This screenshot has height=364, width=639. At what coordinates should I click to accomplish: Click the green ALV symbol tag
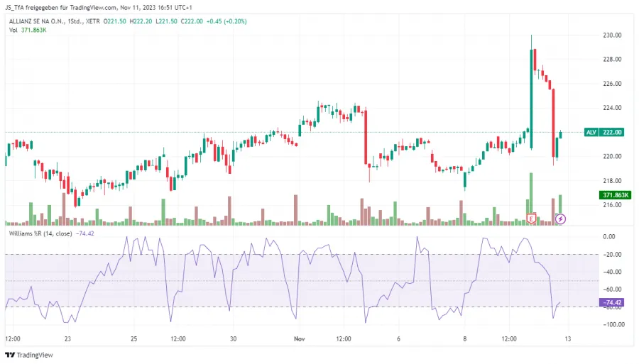[x=591, y=132]
